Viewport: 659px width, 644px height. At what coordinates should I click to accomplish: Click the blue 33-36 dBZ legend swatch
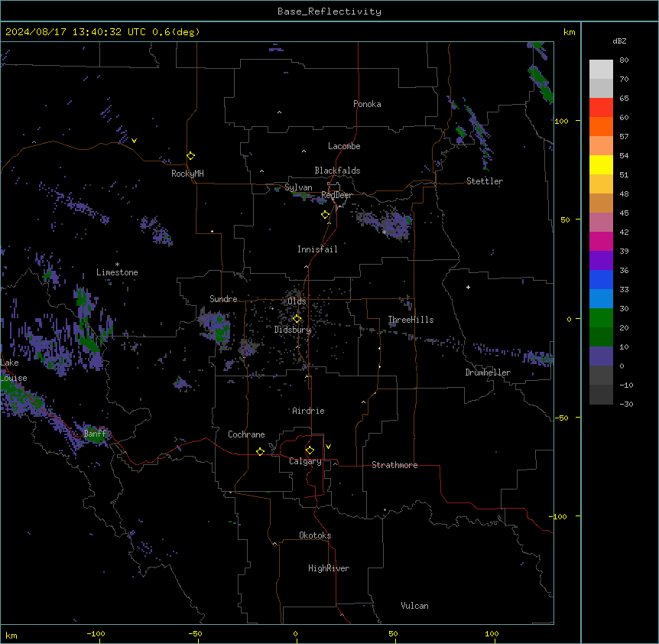tap(601, 279)
